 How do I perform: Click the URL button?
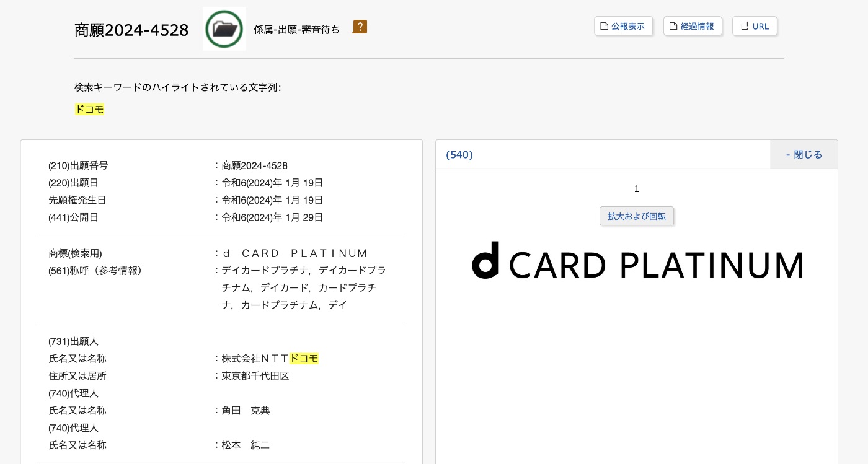pos(755,26)
